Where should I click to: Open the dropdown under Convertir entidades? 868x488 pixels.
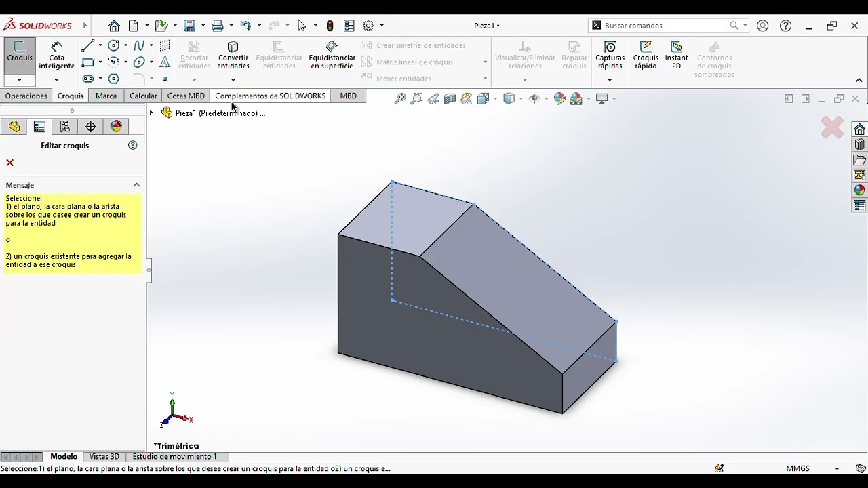(x=233, y=80)
